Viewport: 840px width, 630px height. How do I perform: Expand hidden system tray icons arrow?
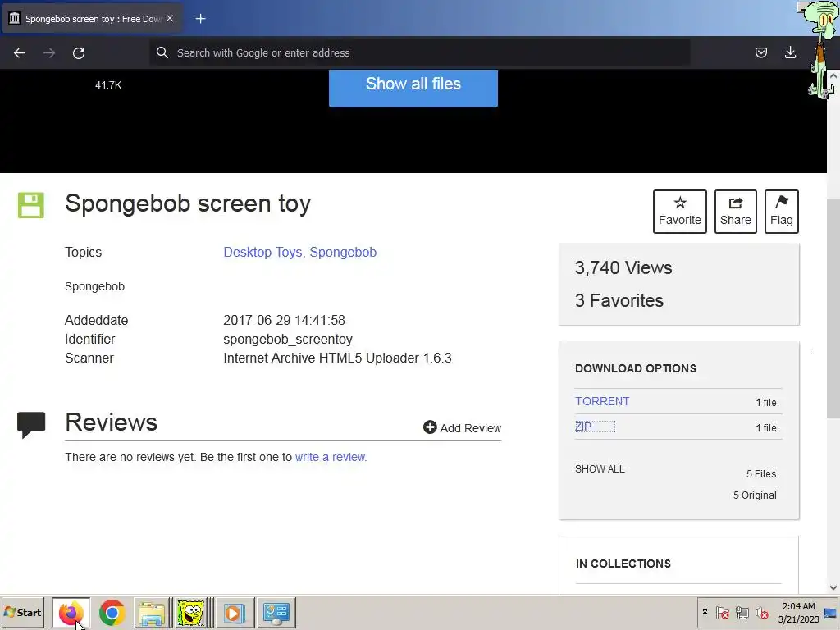[x=705, y=612]
